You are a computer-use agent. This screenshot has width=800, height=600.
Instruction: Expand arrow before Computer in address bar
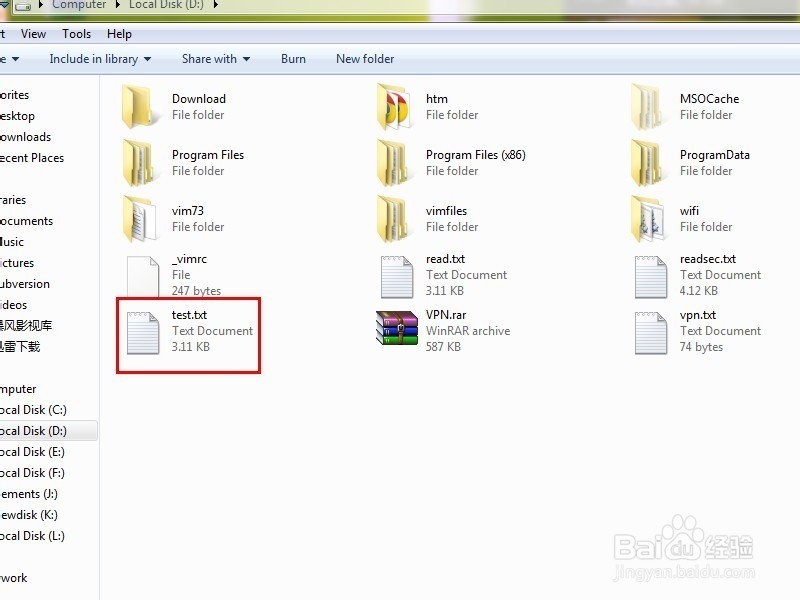pyautogui.click(x=41, y=5)
